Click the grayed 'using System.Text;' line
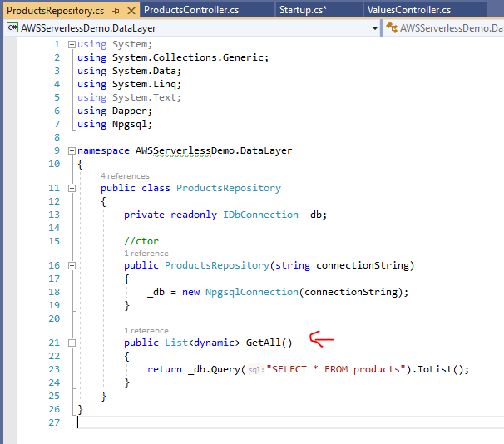The height and width of the screenshot is (444, 504). pos(129,97)
